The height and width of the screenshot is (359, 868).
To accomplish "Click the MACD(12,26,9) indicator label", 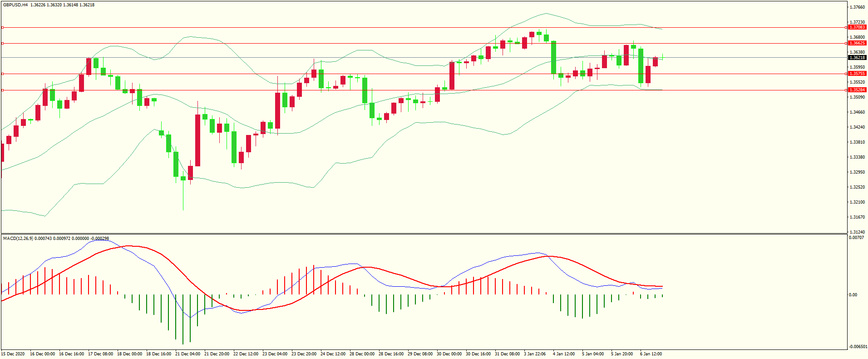I will click(18, 238).
